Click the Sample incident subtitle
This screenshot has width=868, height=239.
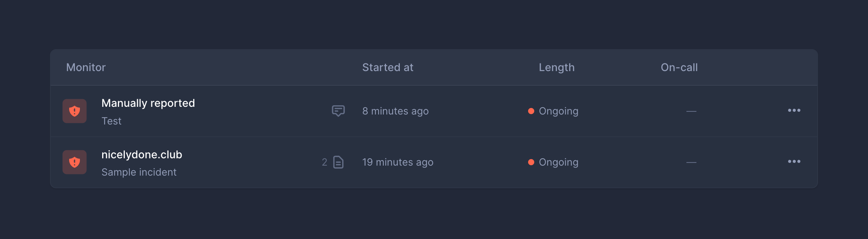click(139, 172)
